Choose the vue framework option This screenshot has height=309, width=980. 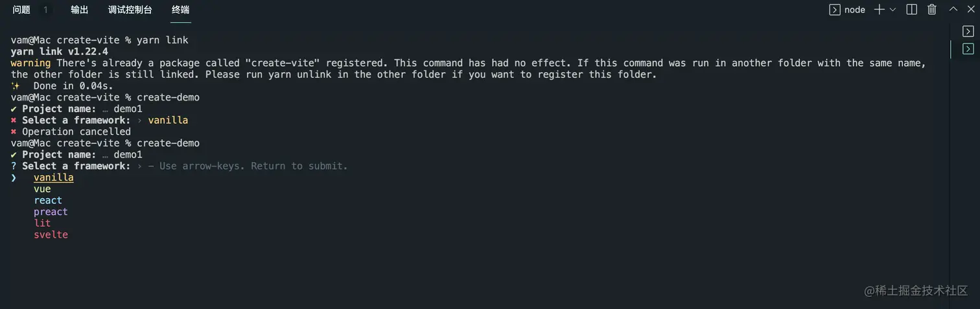pos(42,189)
